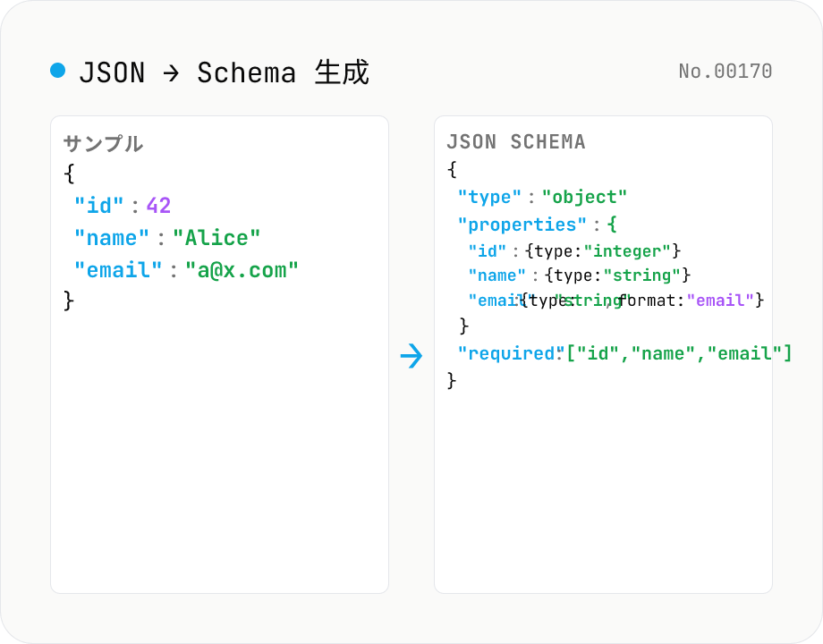Click the "id" key in sample
The width and height of the screenshot is (823, 644).
point(98,206)
